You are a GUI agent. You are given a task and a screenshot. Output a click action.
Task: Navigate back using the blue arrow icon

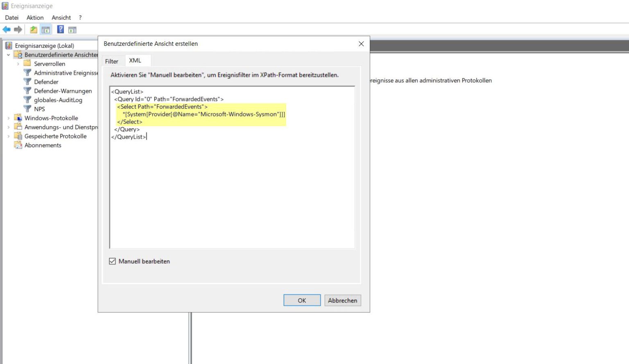pyautogui.click(x=7, y=29)
